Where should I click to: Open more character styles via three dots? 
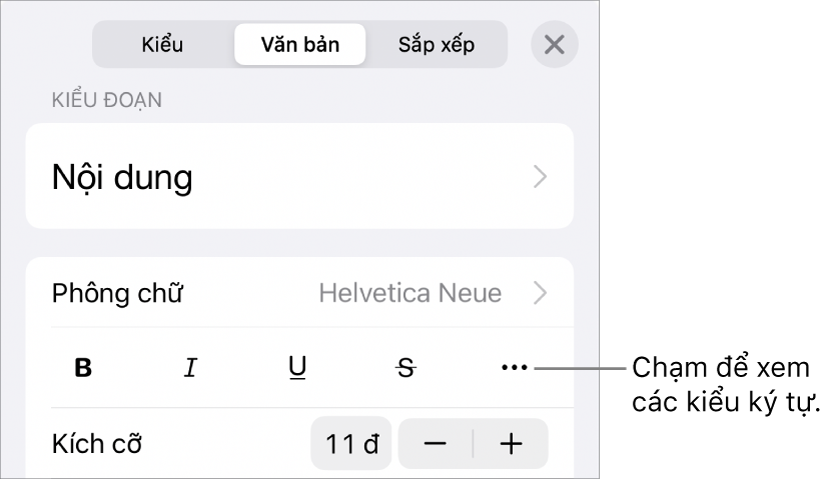point(514,367)
